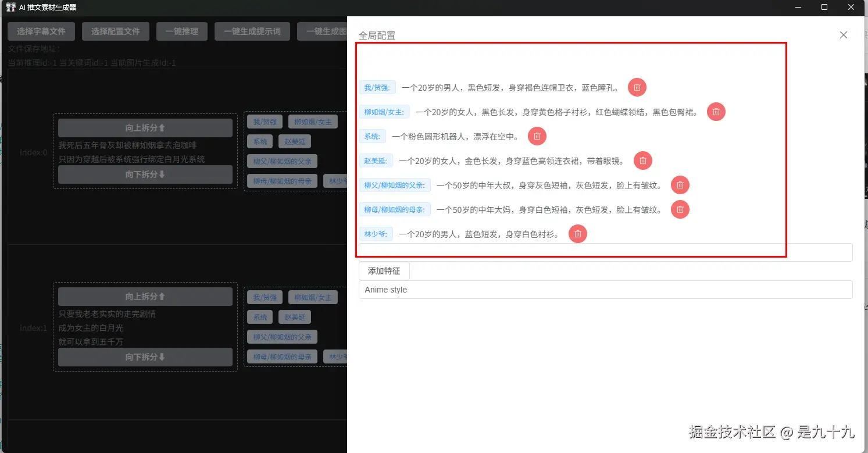This screenshot has width=868, height=453.
Task: Close the 全局配置 panel
Action: pos(844,35)
